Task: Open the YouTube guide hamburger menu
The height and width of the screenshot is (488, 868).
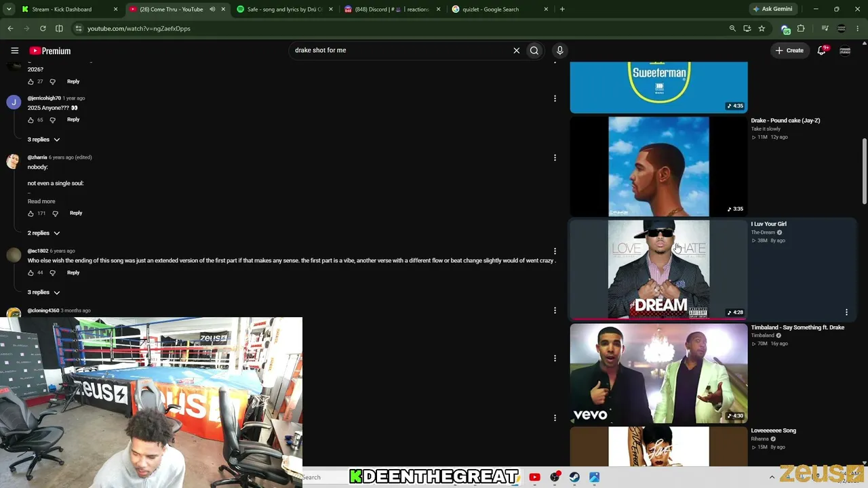Action: click(x=14, y=51)
